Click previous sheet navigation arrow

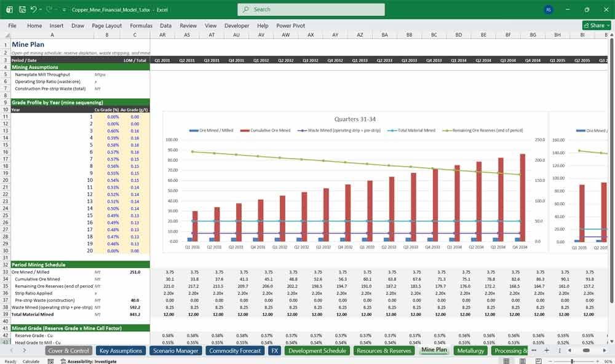coord(11,350)
